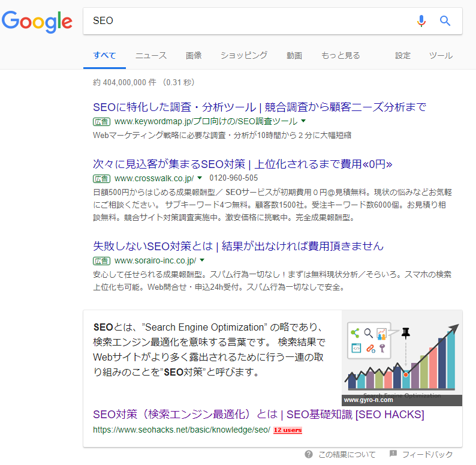Expand dropdown arrow next to keywordmap.jp URL
476x465 pixels.
click(303, 121)
